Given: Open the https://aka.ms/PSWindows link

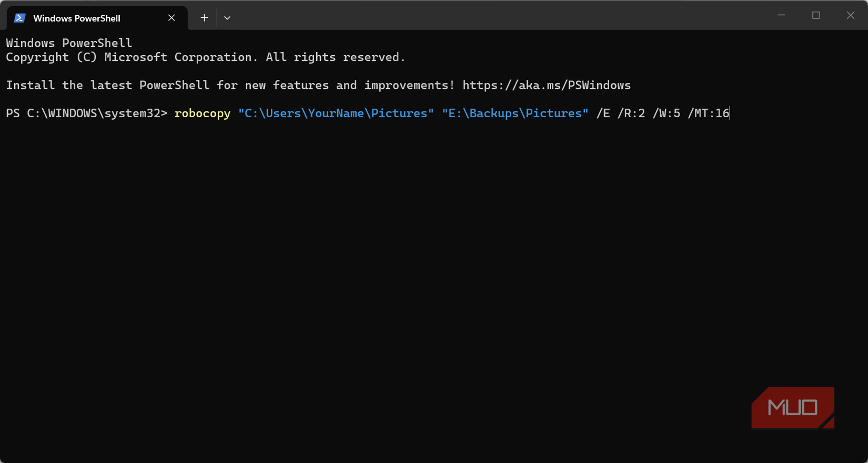Looking at the screenshot, I should coord(547,85).
